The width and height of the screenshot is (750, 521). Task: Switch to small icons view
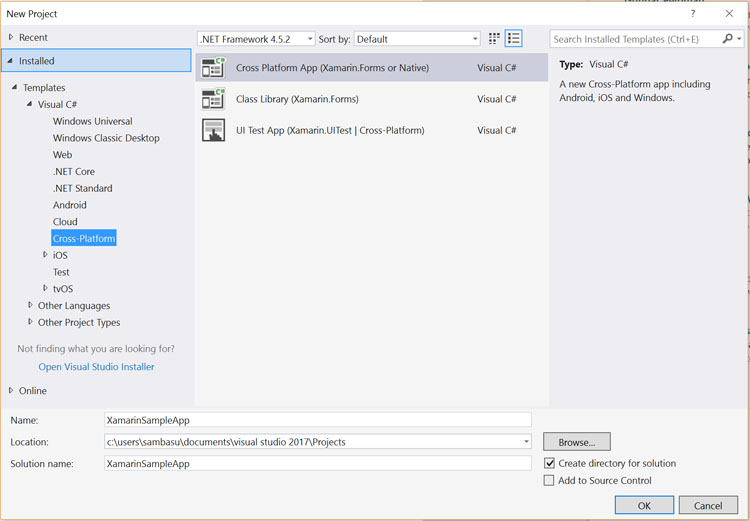tap(494, 39)
